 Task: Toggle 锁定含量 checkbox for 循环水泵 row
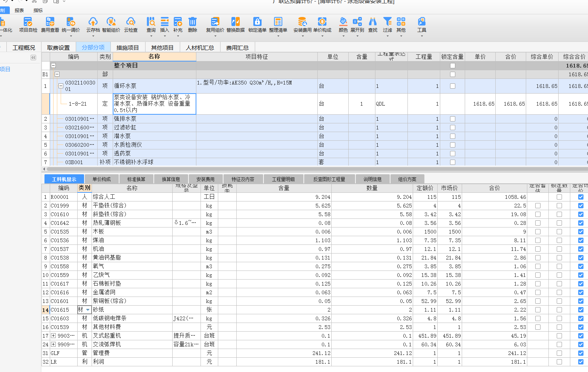[453, 86]
